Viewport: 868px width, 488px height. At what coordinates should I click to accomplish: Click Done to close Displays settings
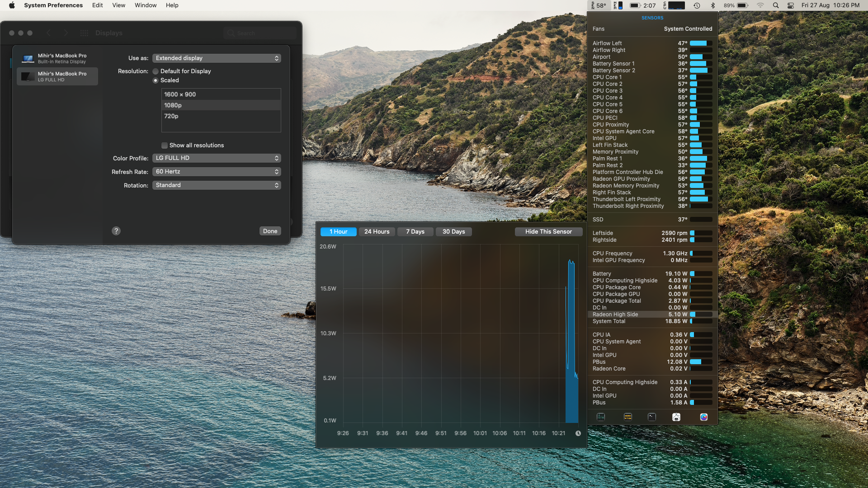[270, 230]
